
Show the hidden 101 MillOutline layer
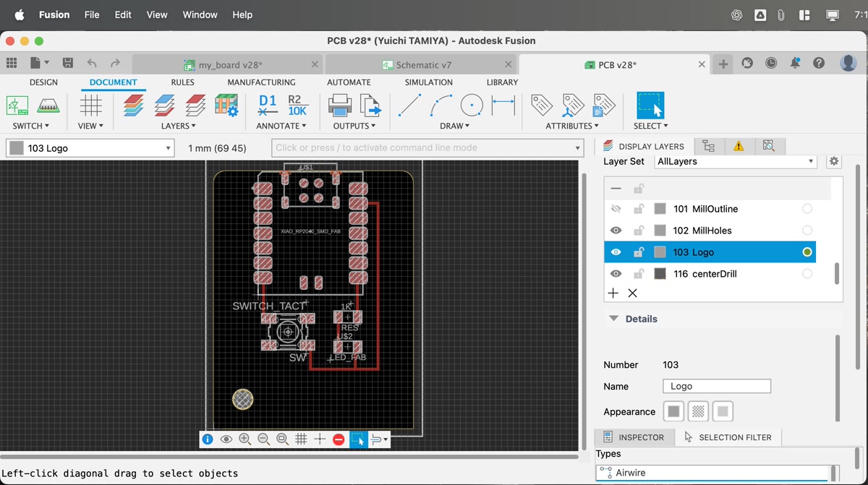pyautogui.click(x=616, y=209)
